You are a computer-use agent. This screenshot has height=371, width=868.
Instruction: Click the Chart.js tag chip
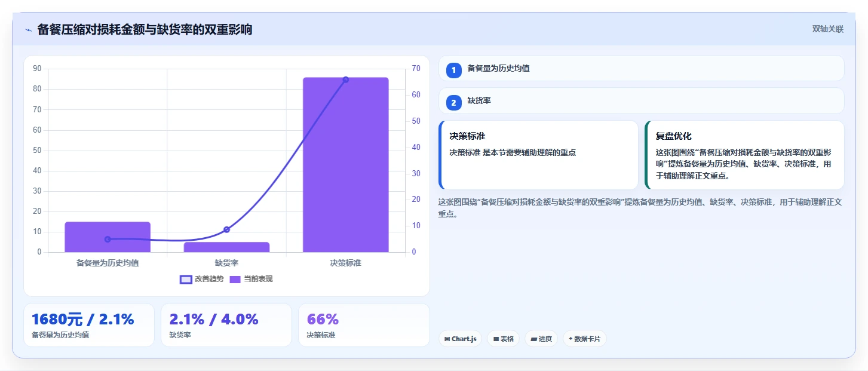[x=460, y=339]
